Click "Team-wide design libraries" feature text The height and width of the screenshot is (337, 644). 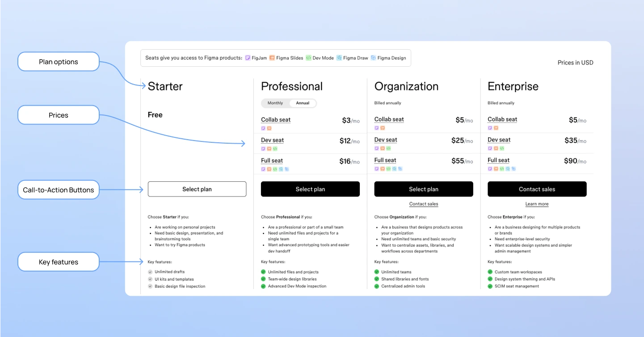[292, 279]
